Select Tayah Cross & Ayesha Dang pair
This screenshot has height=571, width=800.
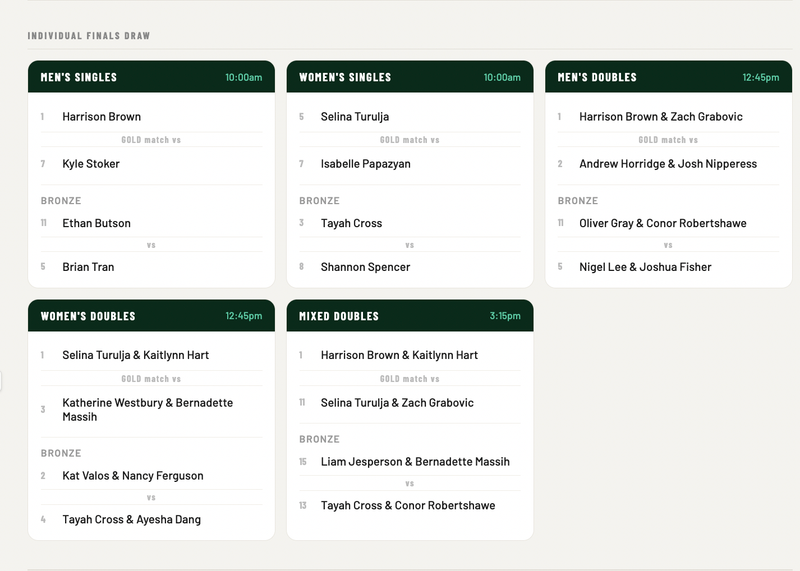point(131,519)
